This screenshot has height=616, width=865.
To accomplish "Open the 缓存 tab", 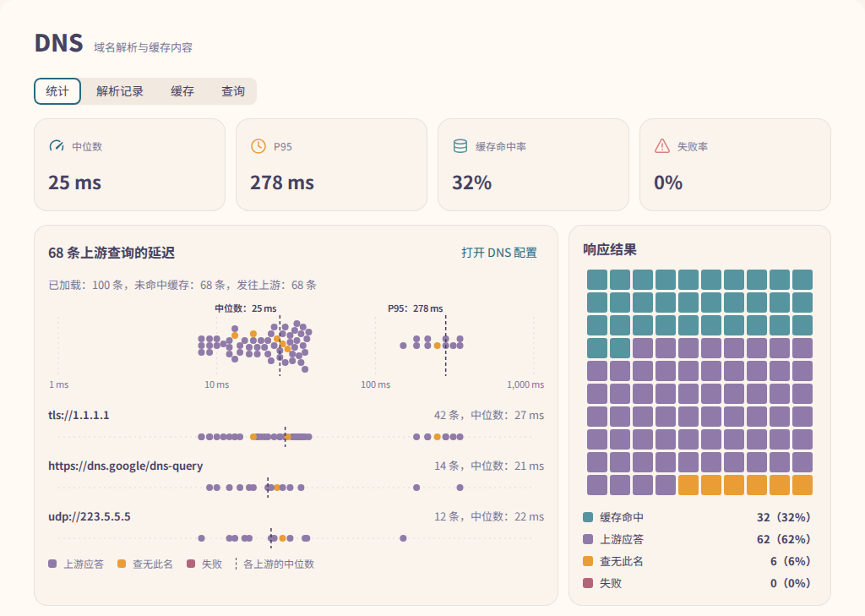I will [182, 91].
